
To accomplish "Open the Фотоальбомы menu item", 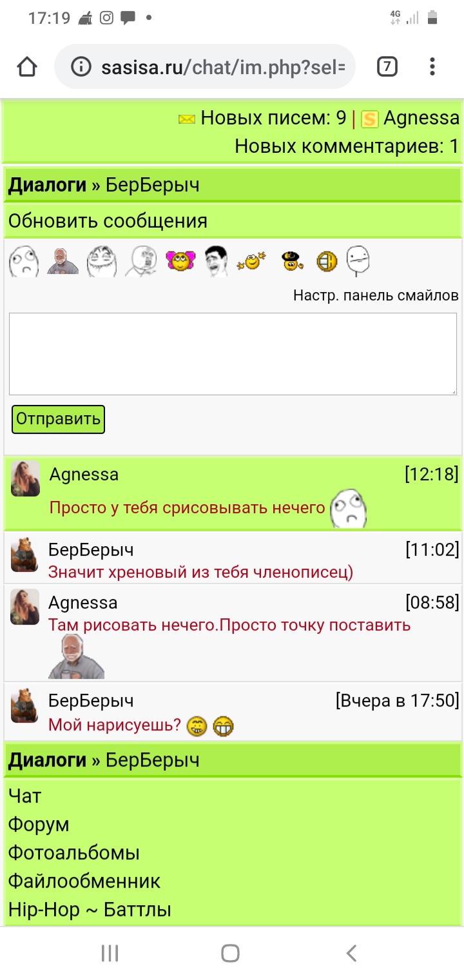I will (74, 853).
